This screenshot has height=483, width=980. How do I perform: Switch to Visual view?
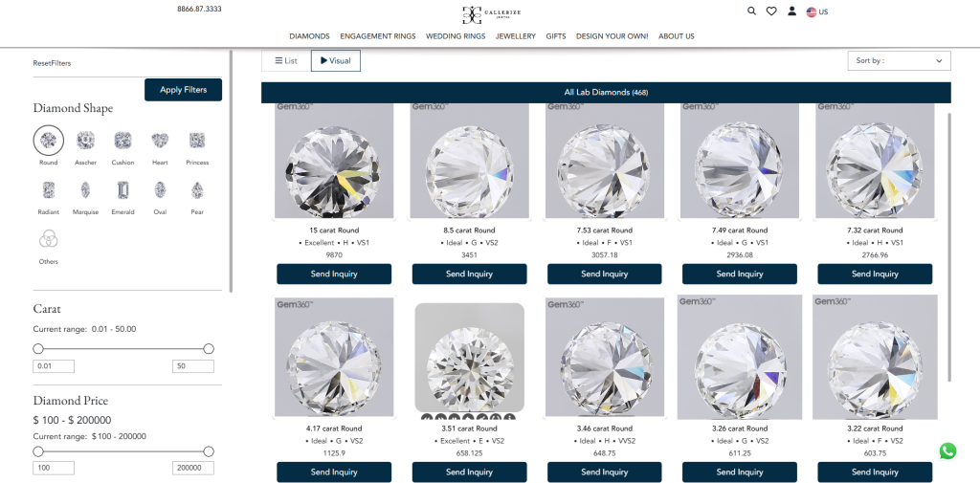[x=336, y=60]
